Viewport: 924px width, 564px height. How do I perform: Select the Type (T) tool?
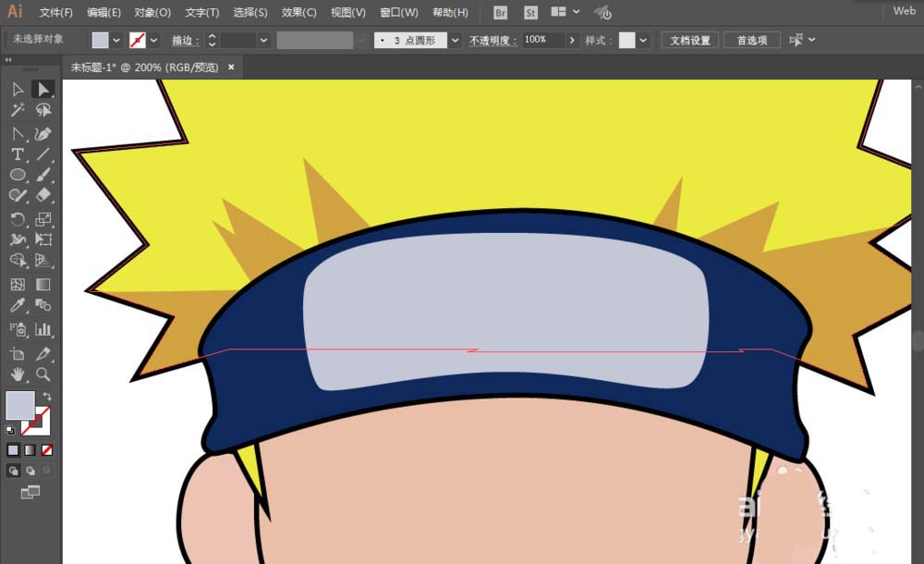18,154
